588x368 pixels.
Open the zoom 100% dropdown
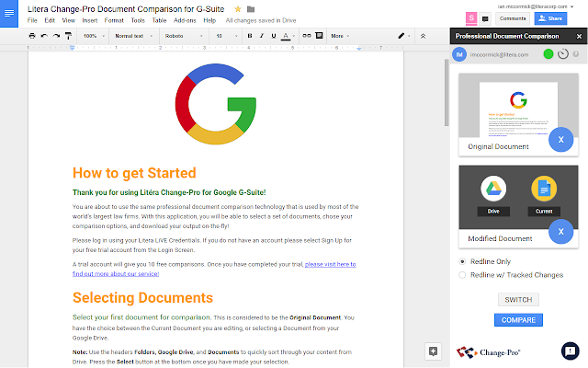(x=94, y=36)
